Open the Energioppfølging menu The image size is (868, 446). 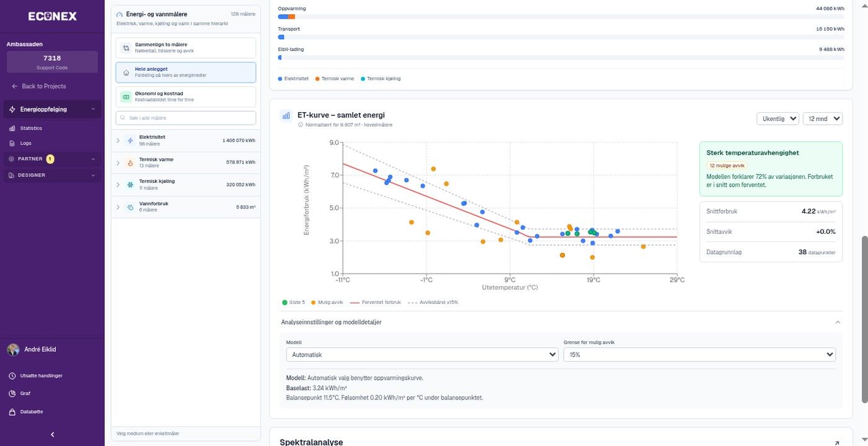tap(52, 109)
